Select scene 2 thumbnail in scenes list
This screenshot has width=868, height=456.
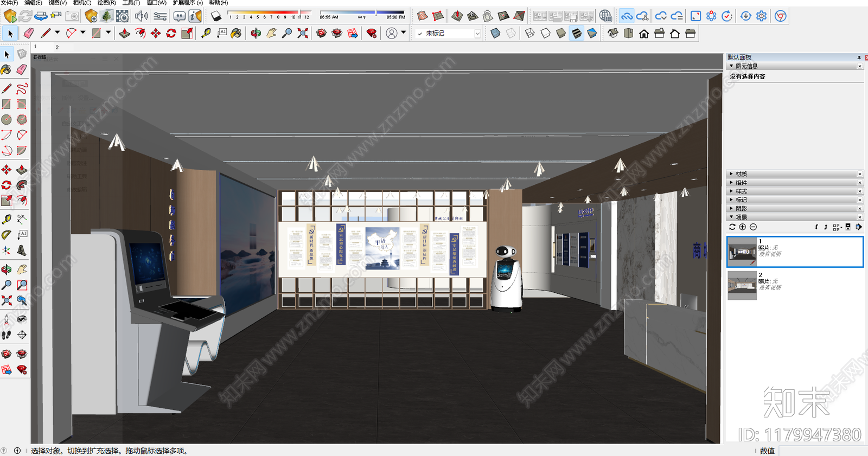coord(742,285)
